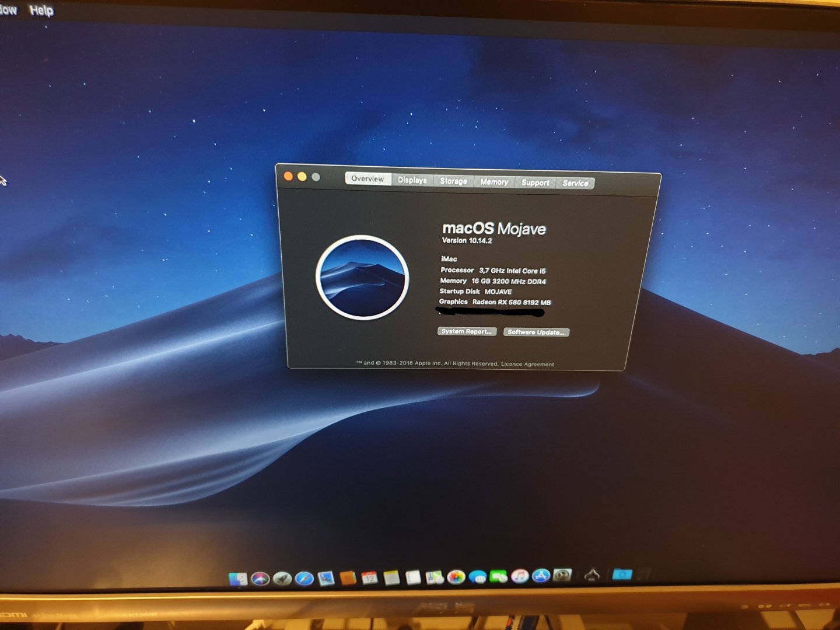Open Reminders from the Dock
This screenshot has height=630, width=840.
413,577
